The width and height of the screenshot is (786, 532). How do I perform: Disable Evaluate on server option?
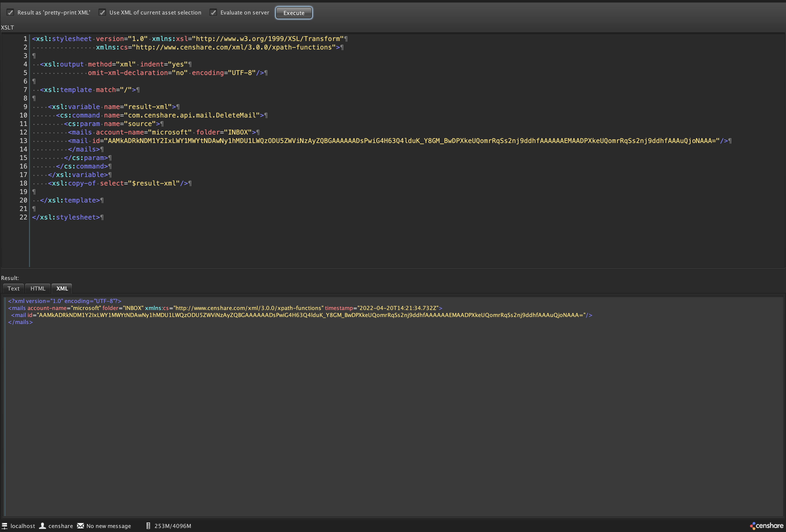(x=213, y=12)
